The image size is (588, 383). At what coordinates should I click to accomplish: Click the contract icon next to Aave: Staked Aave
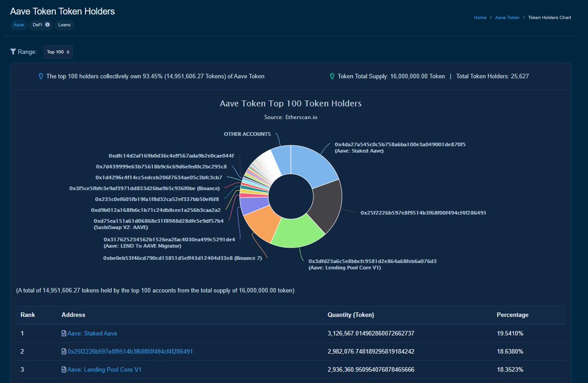click(x=64, y=333)
